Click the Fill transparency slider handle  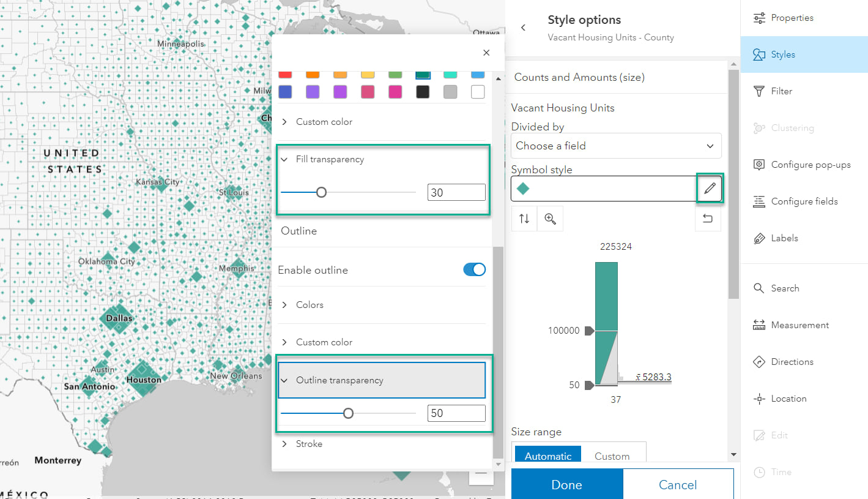(x=321, y=192)
